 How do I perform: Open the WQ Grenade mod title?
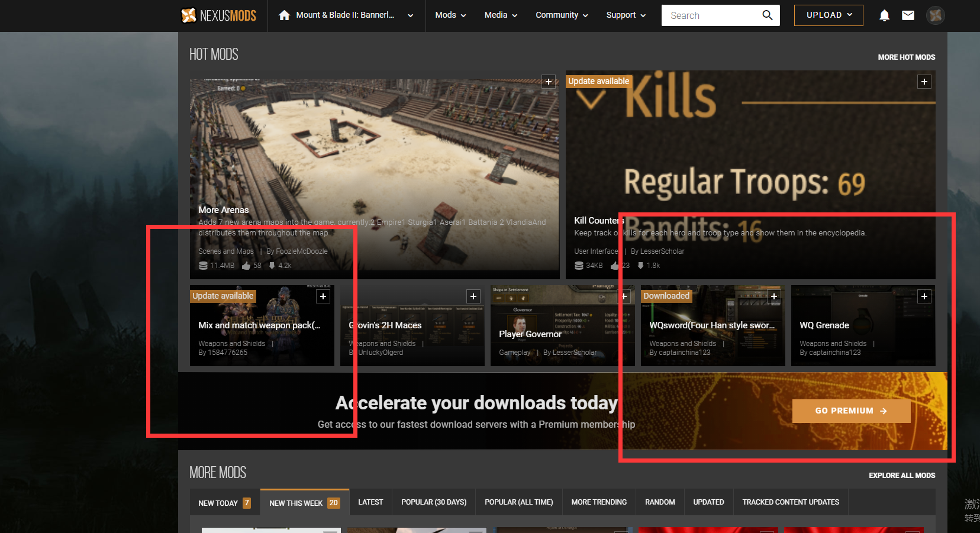pyautogui.click(x=824, y=325)
